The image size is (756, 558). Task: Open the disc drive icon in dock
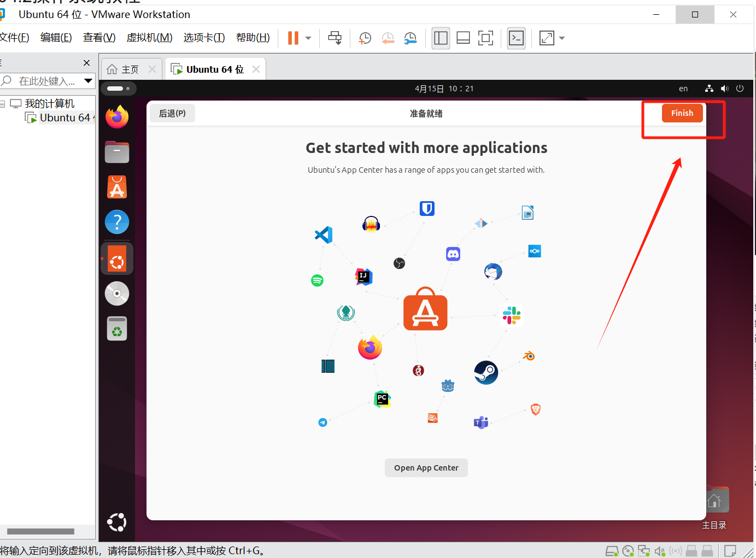pos(117,293)
